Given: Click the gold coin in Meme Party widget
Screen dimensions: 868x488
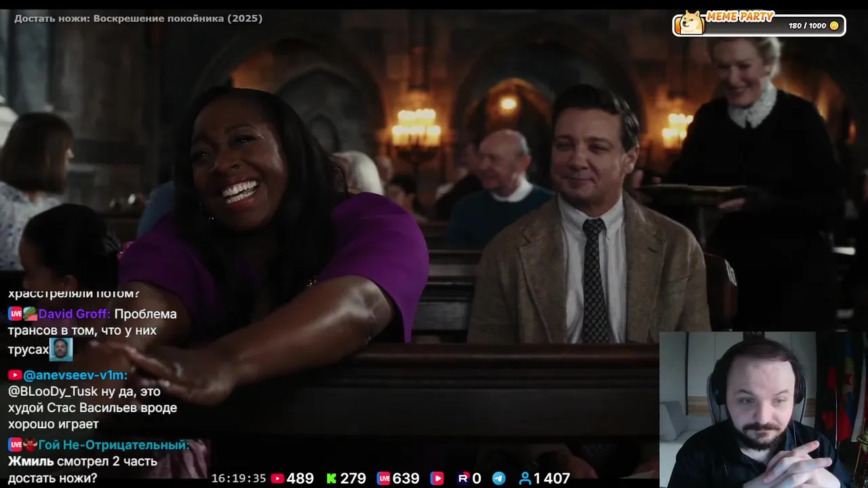Looking at the screenshot, I should pyautogui.click(x=834, y=26).
